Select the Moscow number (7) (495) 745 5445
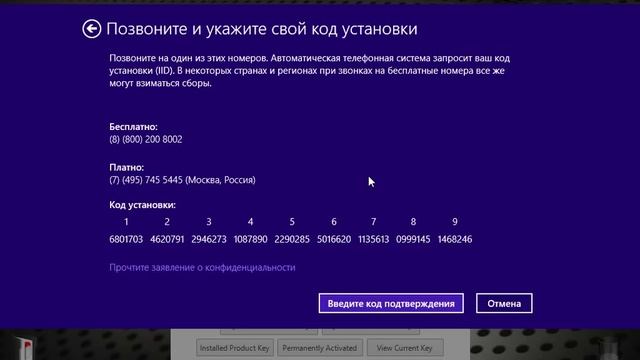 146,180
